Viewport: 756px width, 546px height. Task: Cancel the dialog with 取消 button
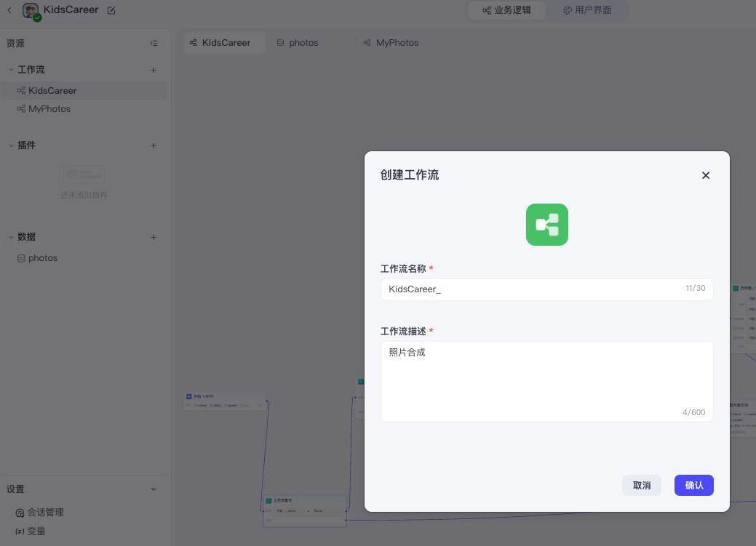point(641,485)
